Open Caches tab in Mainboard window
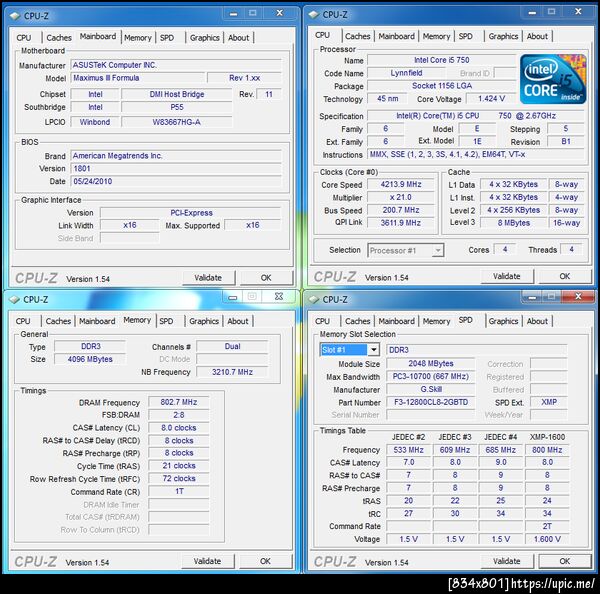600x594 pixels. tap(59, 38)
